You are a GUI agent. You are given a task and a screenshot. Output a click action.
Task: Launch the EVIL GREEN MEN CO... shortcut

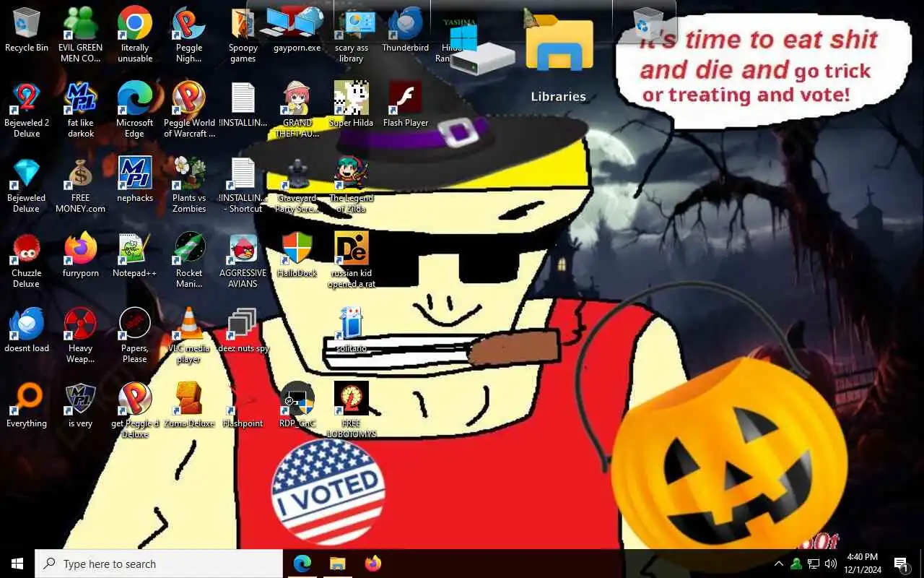pyautogui.click(x=81, y=35)
